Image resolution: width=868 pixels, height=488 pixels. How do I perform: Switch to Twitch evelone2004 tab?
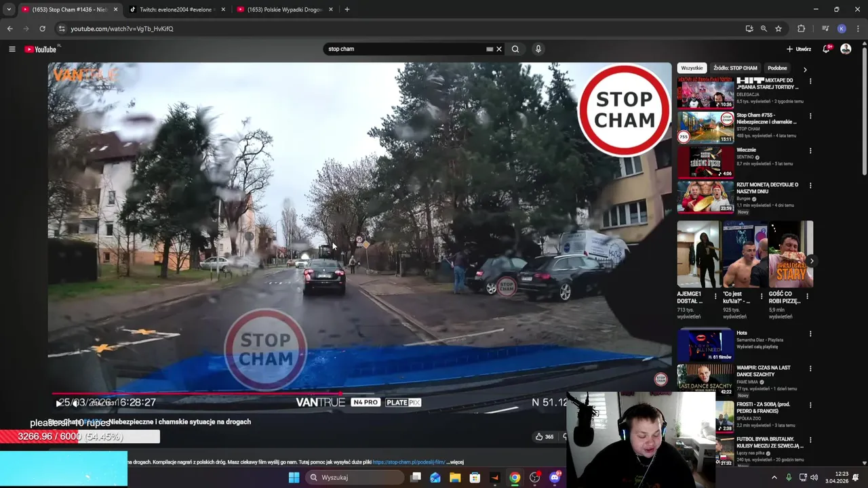177,9
